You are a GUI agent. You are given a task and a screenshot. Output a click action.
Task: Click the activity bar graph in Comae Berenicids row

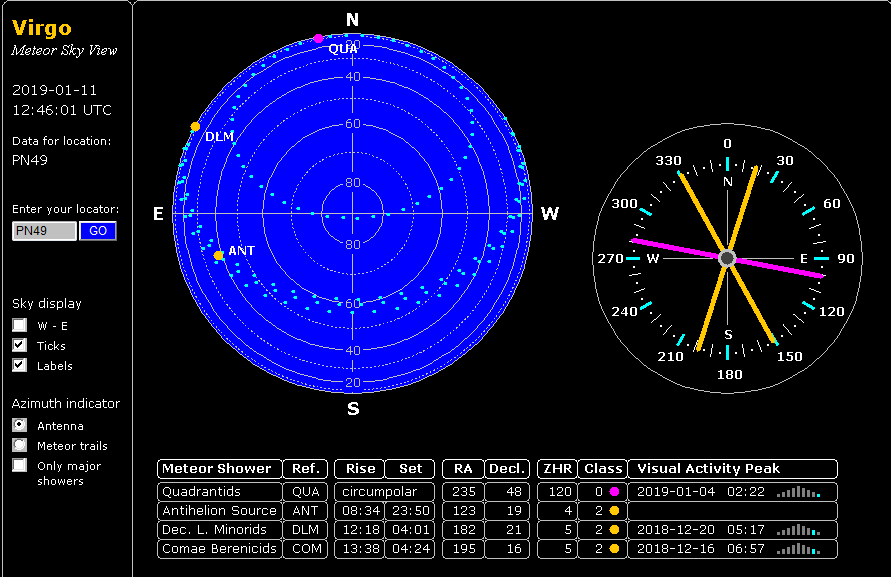(x=798, y=549)
